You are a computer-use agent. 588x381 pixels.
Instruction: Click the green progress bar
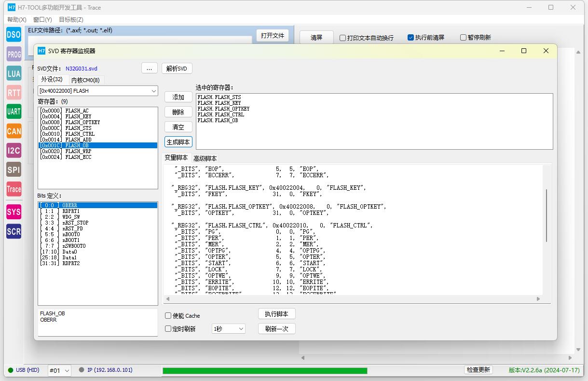click(265, 371)
